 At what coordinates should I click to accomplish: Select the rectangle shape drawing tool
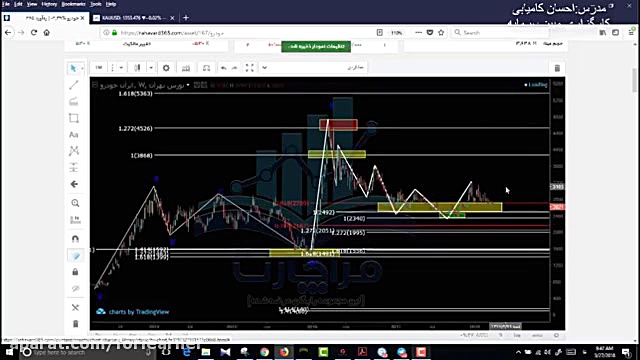tap(74, 118)
